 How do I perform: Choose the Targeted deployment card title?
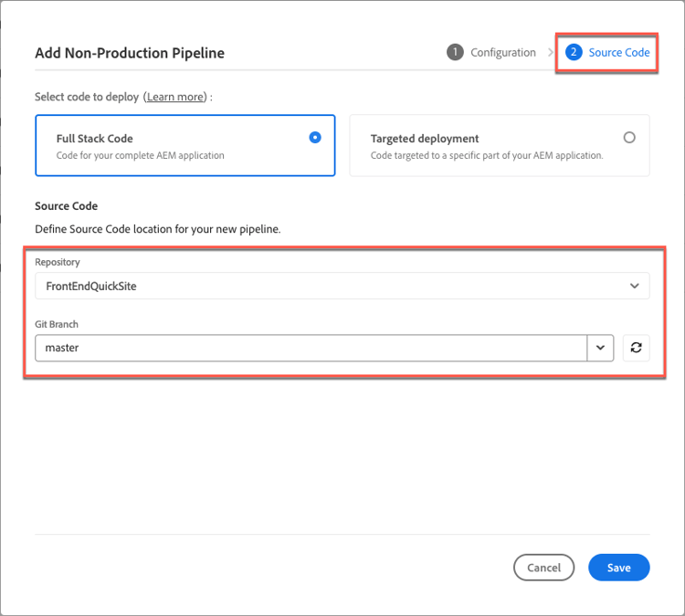pos(425,139)
